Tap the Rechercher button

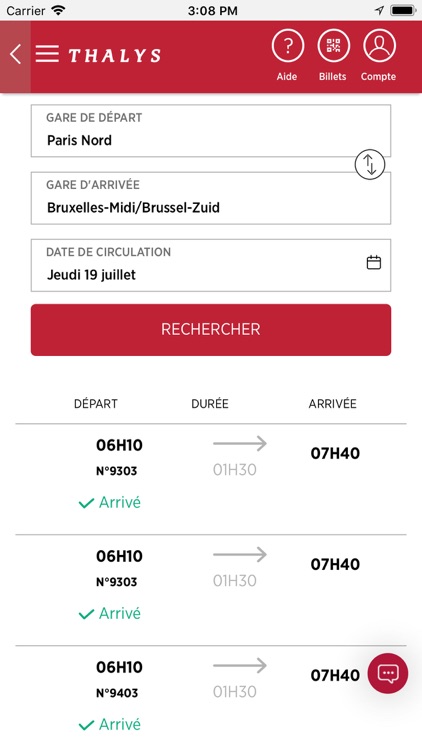211,330
